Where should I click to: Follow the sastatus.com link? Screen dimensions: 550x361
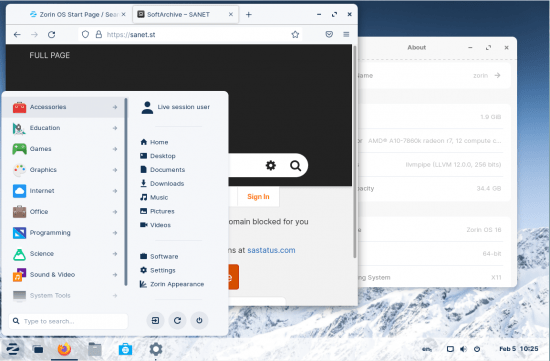tap(271, 250)
